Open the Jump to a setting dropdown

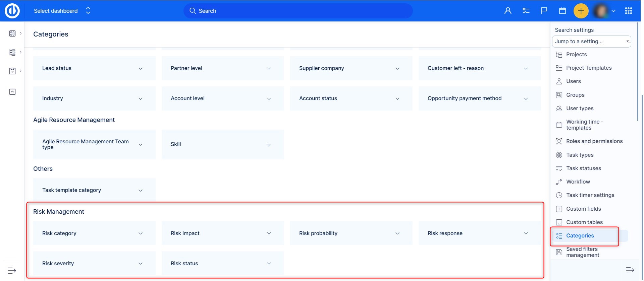point(591,42)
